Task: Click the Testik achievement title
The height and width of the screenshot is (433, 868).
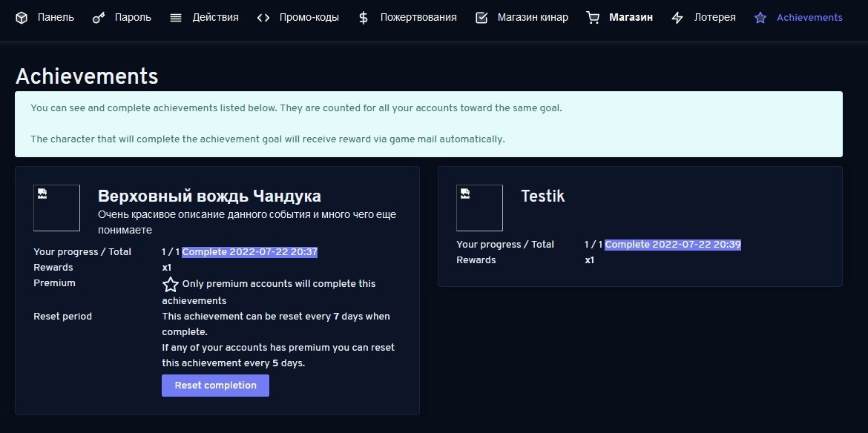Action: pos(543,196)
